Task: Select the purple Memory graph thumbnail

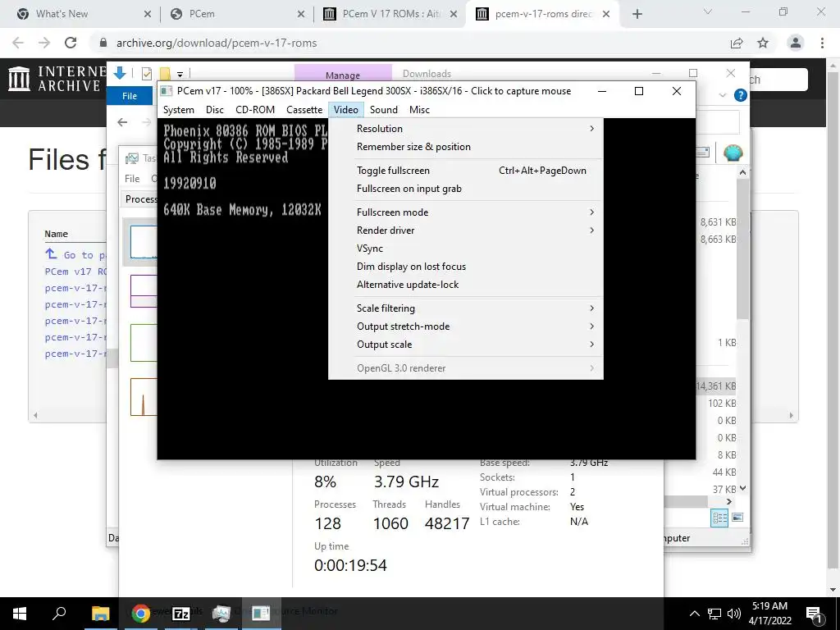Action: (144, 291)
